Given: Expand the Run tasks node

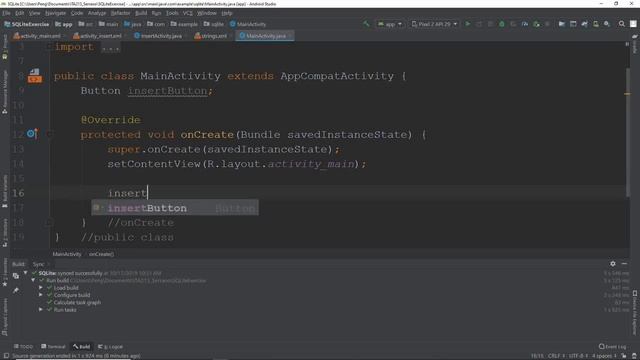Looking at the screenshot, I should 40,310.
